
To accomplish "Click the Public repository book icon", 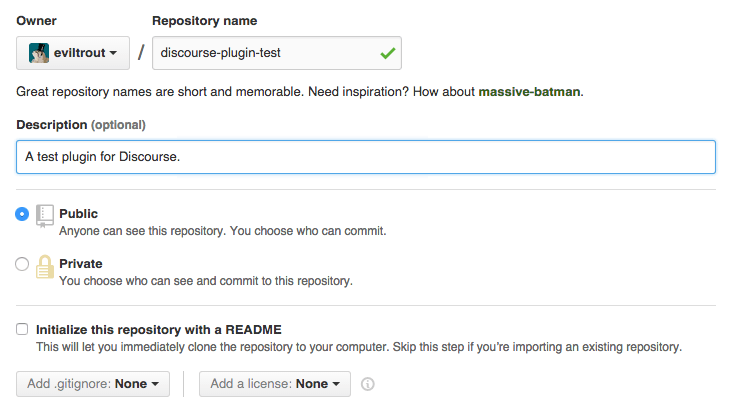I will (x=45, y=216).
